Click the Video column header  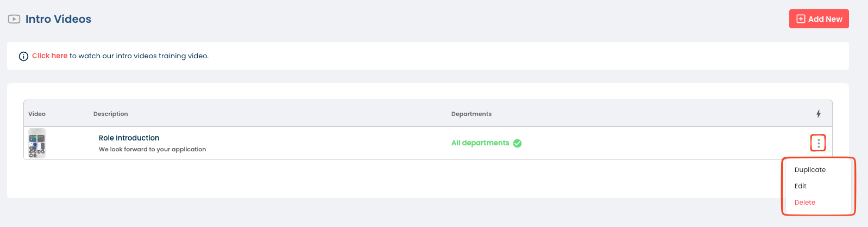[x=37, y=114]
